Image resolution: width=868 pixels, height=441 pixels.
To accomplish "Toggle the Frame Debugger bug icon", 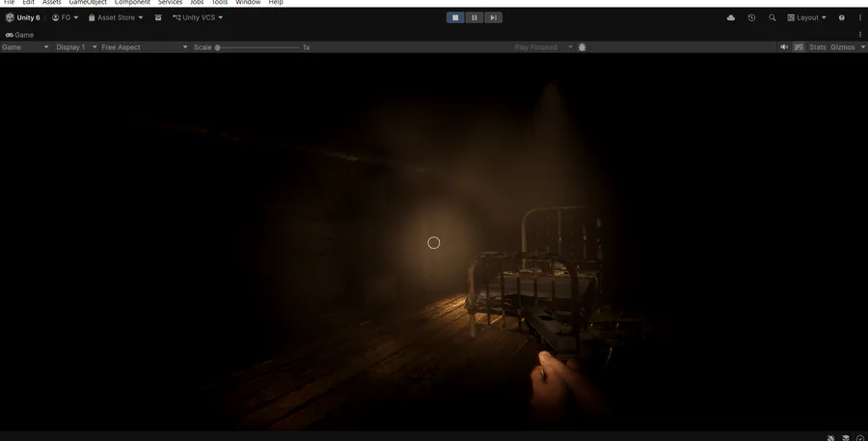I will click(582, 47).
